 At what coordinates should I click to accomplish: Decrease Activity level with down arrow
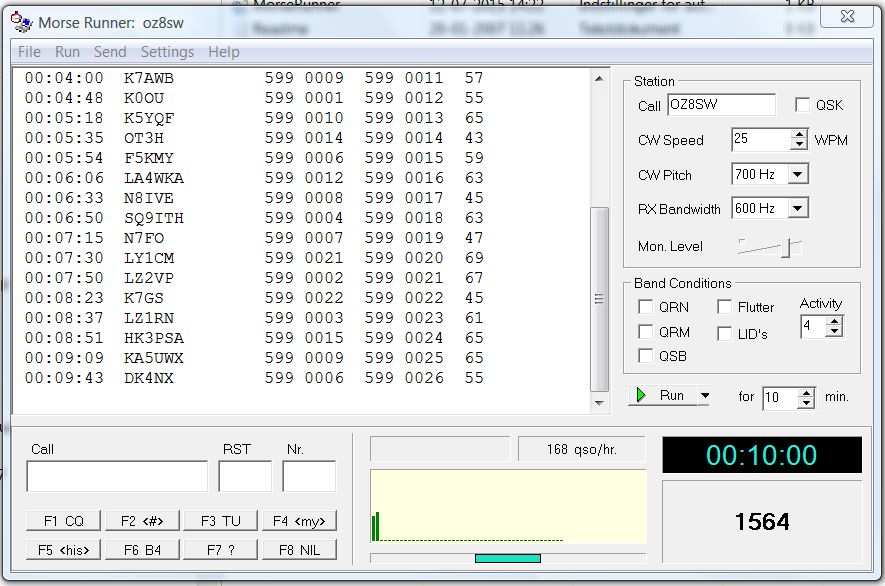tap(835, 332)
